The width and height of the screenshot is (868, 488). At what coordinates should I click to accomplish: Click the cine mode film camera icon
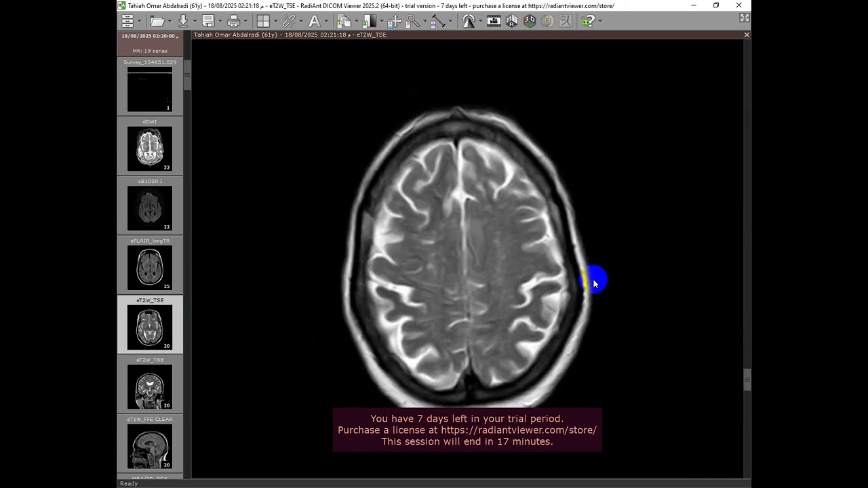pos(494,21)
